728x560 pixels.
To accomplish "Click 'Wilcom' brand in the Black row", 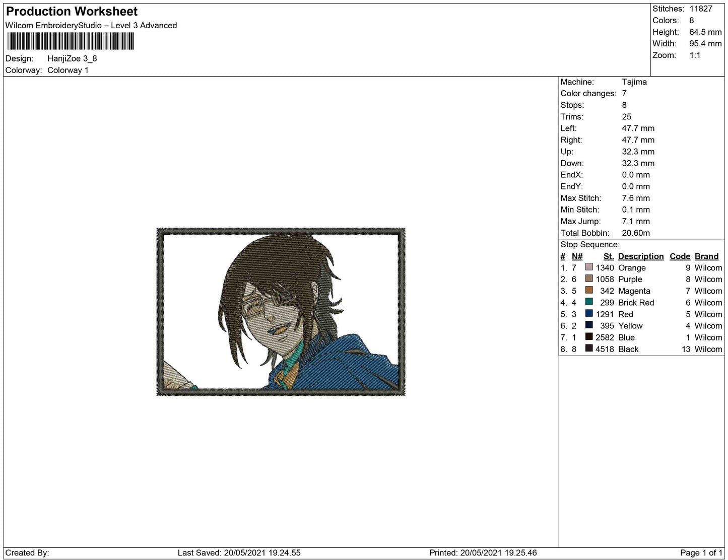I will (708, 349).
